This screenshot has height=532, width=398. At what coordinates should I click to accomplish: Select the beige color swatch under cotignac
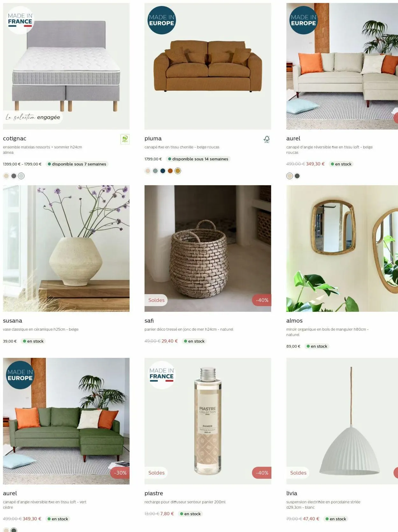coord(6,176)
